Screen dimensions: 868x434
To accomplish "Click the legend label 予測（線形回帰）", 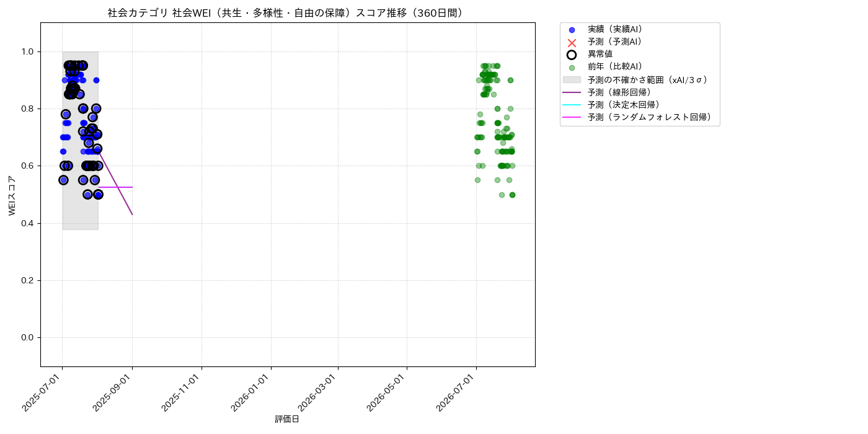I will (619, 92).
